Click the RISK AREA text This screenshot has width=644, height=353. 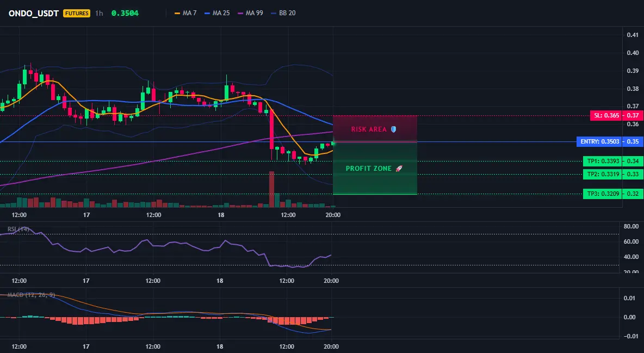369,129
